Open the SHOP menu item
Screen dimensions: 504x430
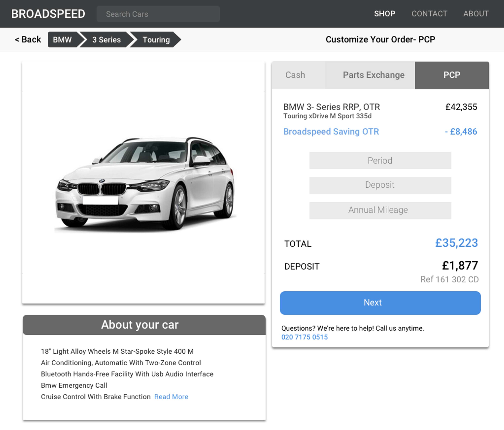pyautogui.click(x=385, y=14)
